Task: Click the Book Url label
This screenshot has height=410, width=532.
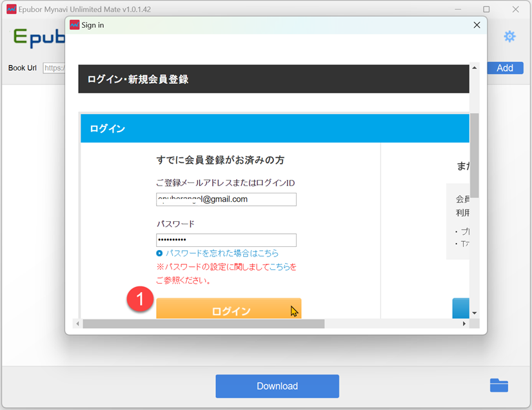Action: (x=22, y=68)
